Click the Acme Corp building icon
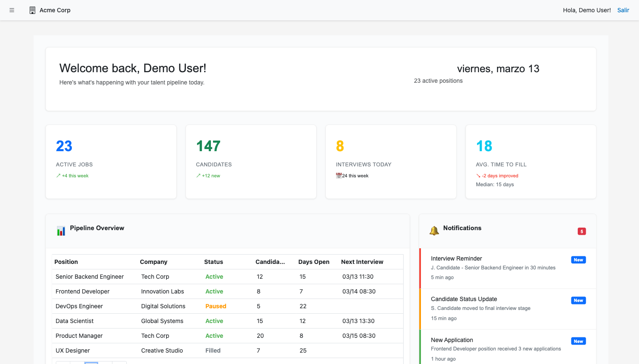Viewport: 639px width, 364px height. (32, 10)
